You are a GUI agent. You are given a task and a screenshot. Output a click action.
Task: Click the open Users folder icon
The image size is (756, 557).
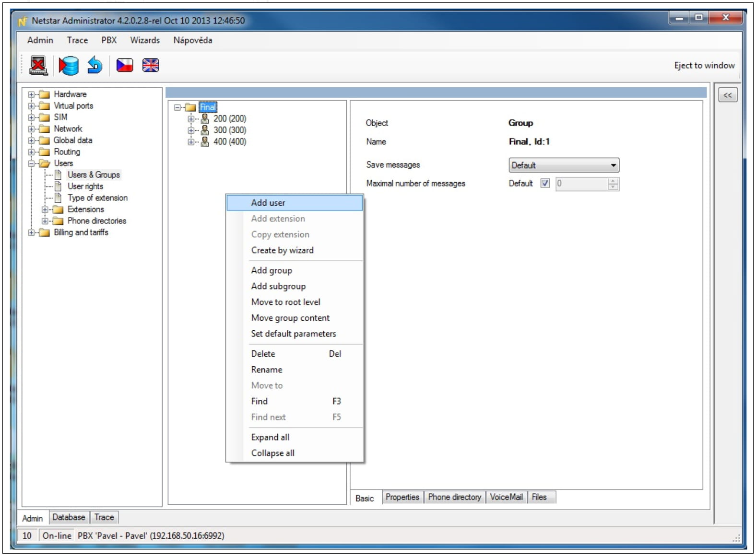[x=45, y=163]
